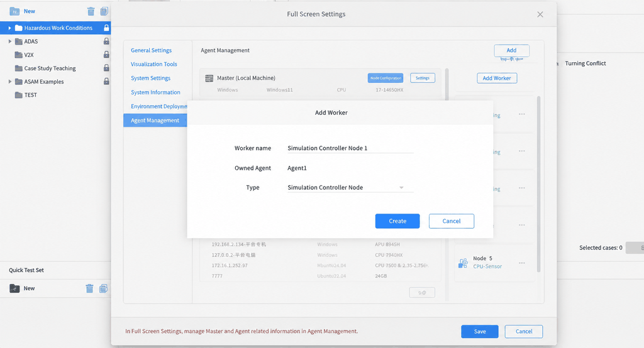Viewport: 644px width, 348px height.
Task: Expand the ASAM Examples folder
Action: [9, 82]
